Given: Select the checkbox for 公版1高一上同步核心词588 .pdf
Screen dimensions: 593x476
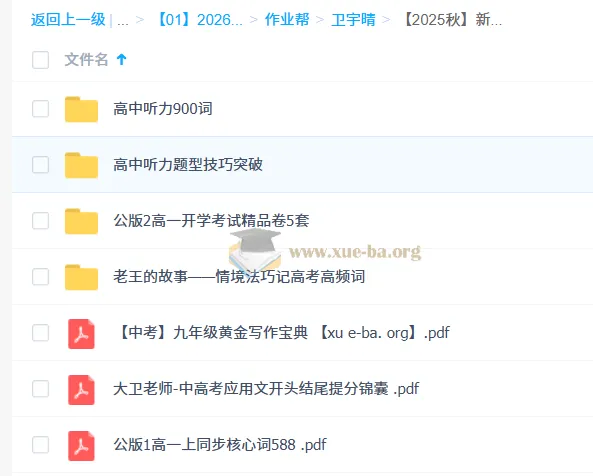Looking at the screenshot, I should click(40, 445).
